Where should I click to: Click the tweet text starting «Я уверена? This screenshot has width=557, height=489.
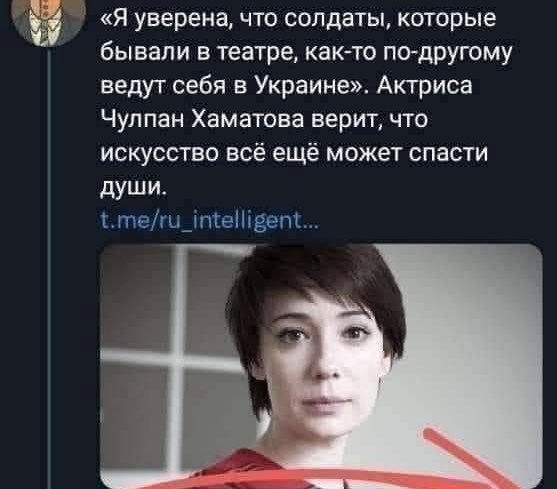pos(305,103)
